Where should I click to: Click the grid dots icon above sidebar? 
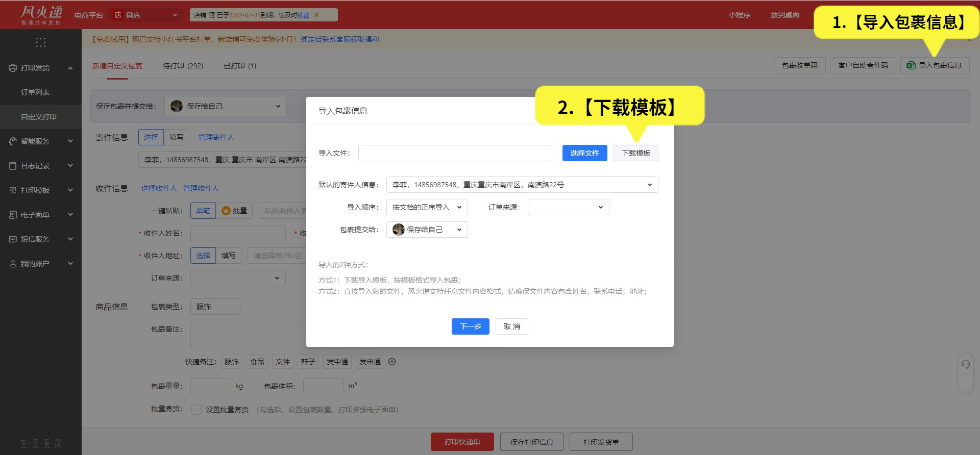click(x=41, y=42)
